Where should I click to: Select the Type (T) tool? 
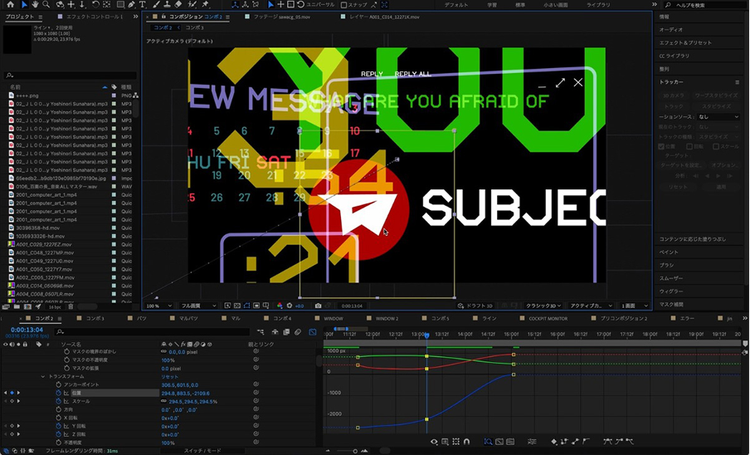click(x=142, y=4)
